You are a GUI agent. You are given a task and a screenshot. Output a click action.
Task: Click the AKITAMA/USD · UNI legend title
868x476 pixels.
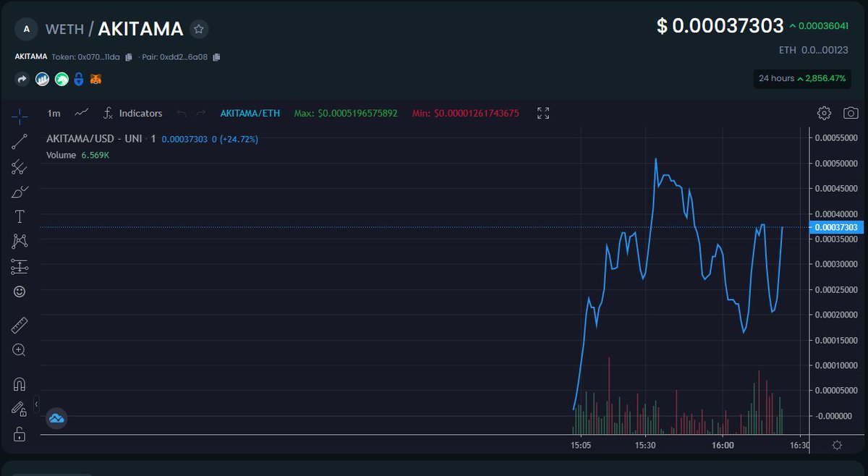pos(95,139)
